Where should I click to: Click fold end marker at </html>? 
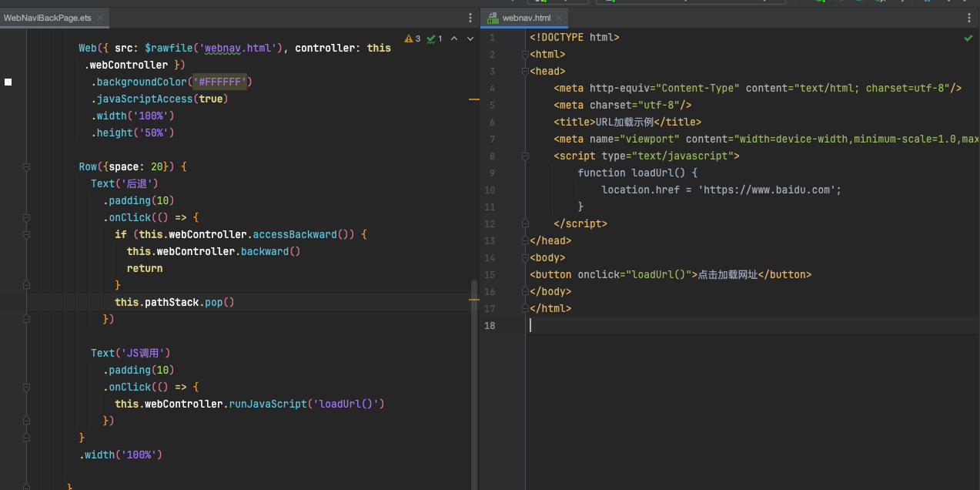(525, 308)
